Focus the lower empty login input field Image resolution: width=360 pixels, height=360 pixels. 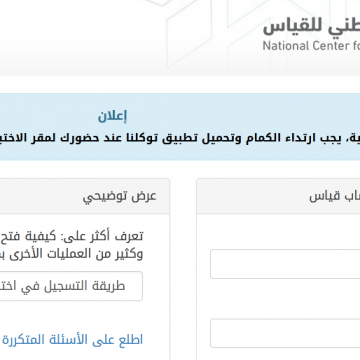(x=285, y=333)
